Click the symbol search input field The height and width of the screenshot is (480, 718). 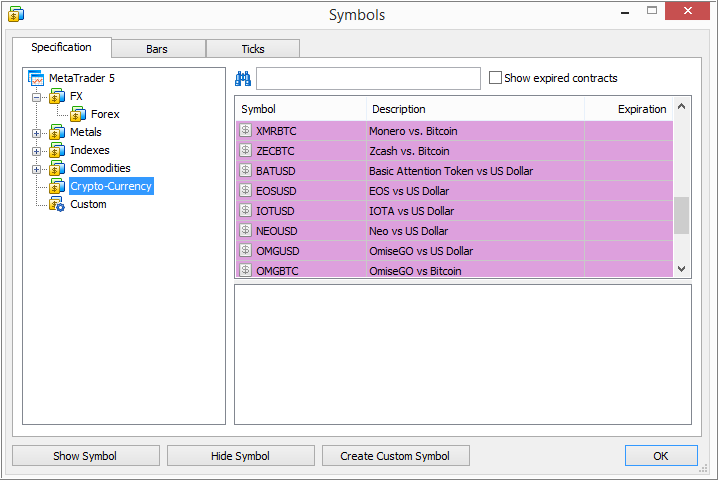(368, 78)
